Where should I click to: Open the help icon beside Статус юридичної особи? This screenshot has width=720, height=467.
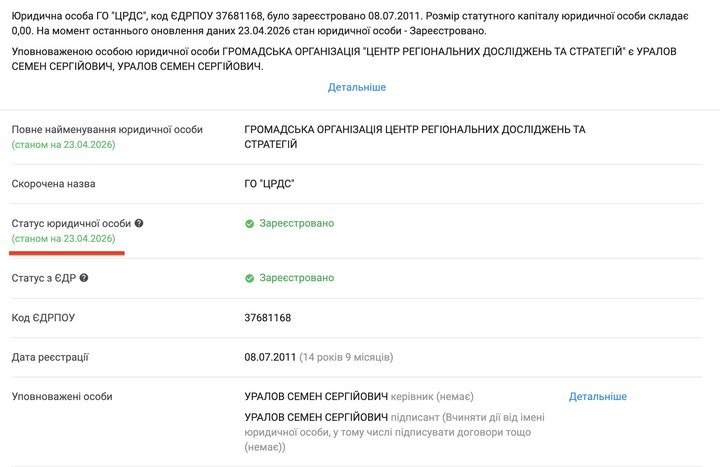pos(139,223)
